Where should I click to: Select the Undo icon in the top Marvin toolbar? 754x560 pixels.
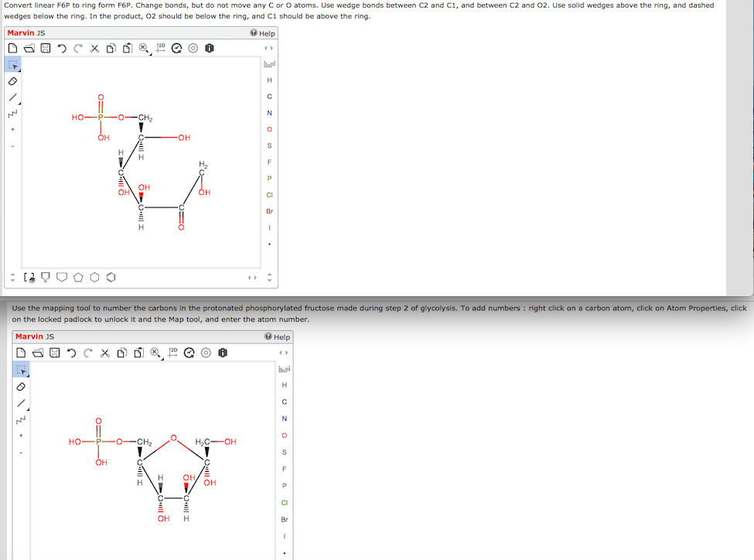[x=61, y=48]
